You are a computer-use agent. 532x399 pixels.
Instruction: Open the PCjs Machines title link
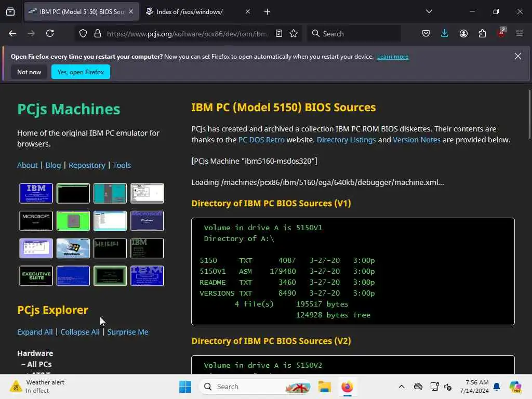click(69, 109)
